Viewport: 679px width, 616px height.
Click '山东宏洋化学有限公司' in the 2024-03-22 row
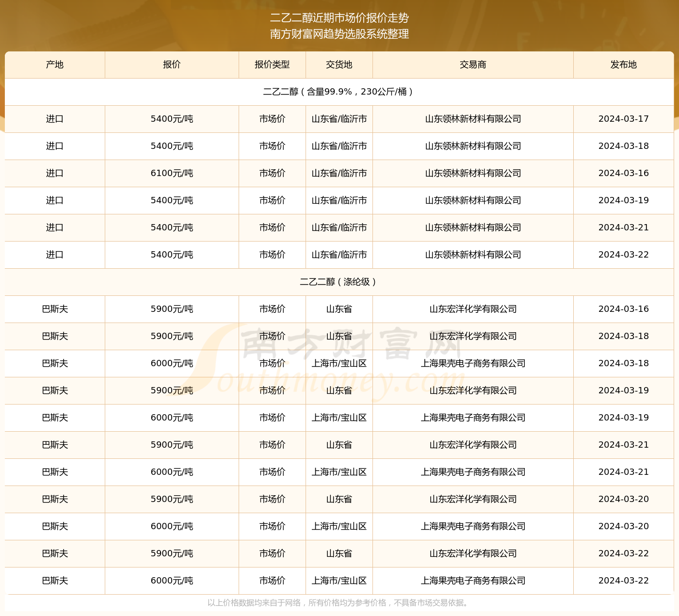coord(473,553)
